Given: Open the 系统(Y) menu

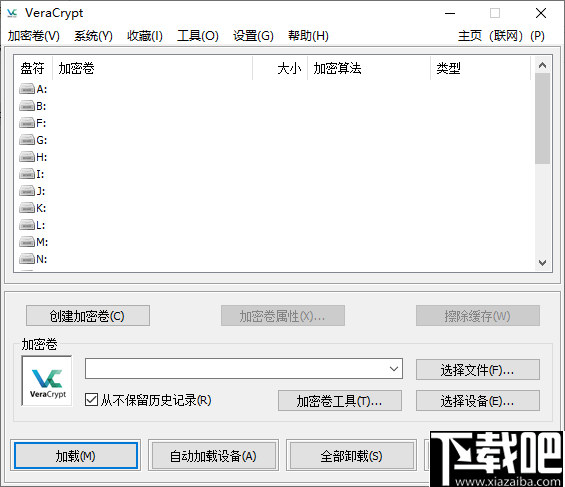Looking at the screenshot, I should [x=93, y=36].
